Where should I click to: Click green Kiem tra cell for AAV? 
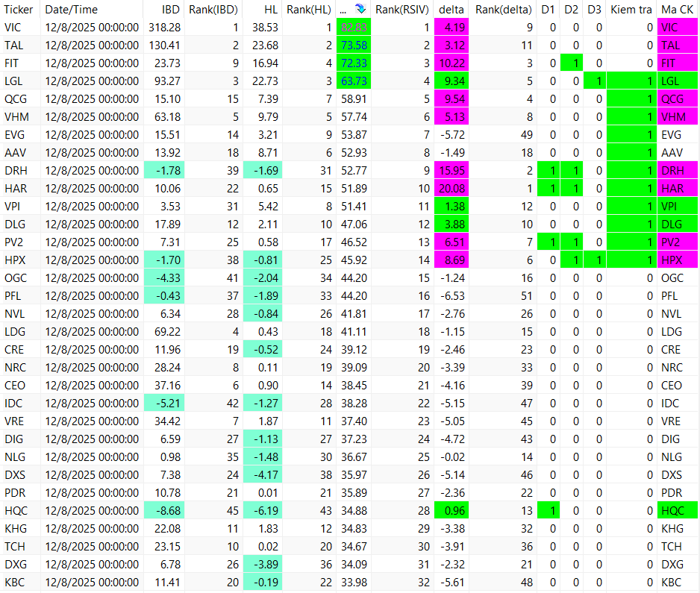click(x=631, y=153)
